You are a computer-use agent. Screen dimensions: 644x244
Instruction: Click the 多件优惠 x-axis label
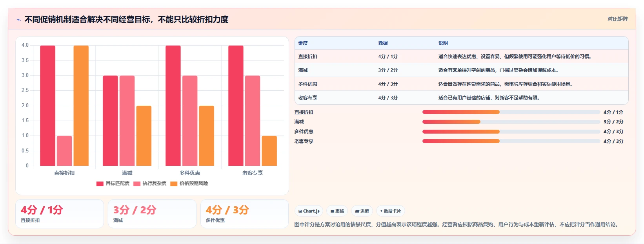(x=190, y=173)
